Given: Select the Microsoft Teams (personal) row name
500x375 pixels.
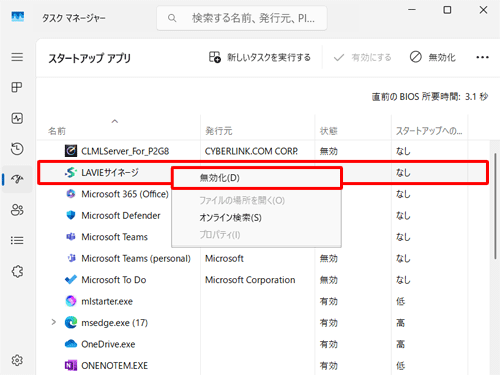Looking at the screenshot, I should pos(136,258).
